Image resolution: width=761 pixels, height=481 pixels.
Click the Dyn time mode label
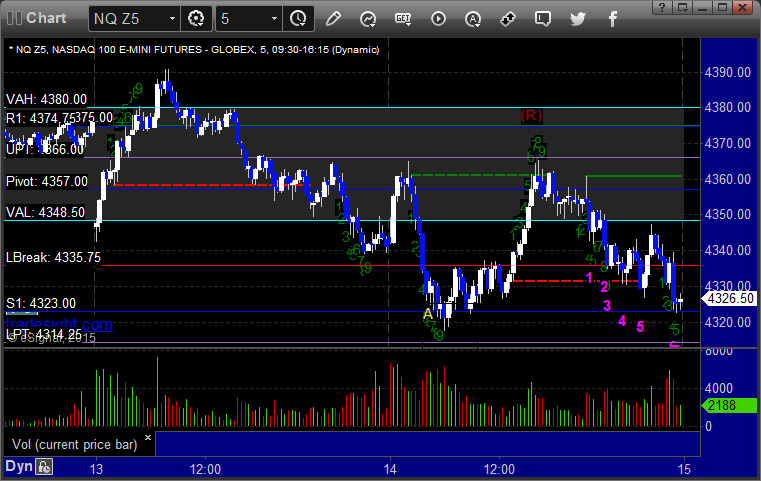tap(19, 466)
